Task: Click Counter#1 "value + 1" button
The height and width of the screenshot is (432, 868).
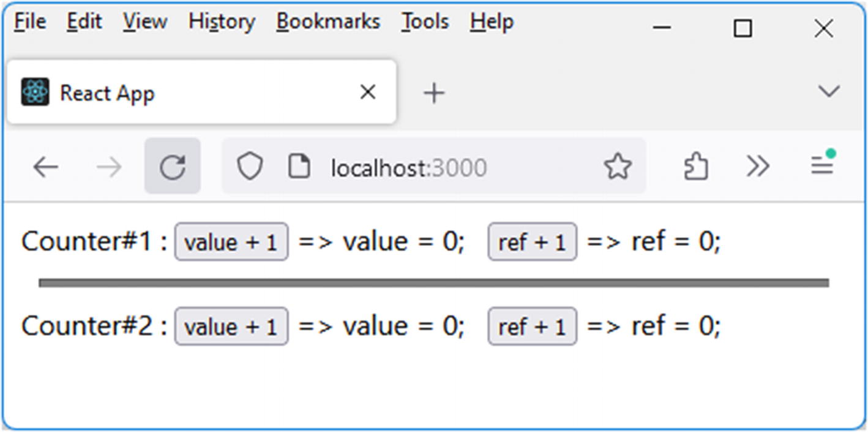Action: point(231,242)
